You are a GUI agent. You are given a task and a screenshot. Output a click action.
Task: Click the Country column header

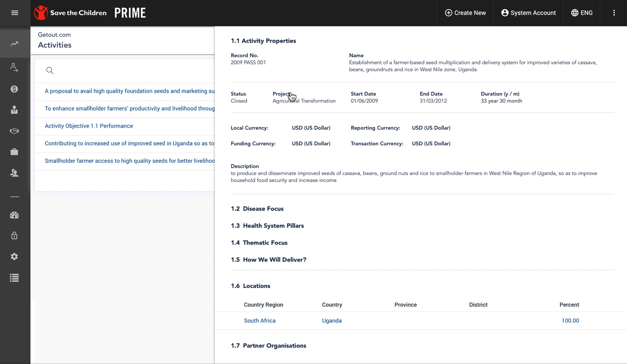click(x=332, y=305)
